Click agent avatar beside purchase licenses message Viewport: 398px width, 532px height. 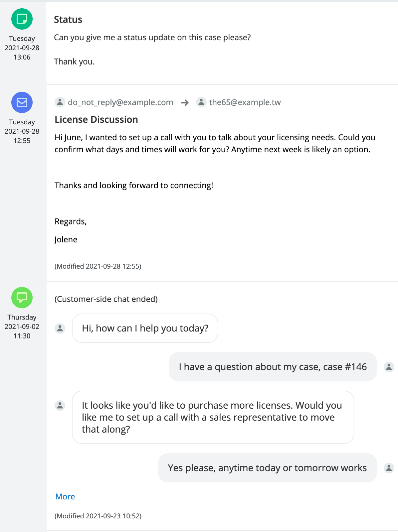coord(60,405)
